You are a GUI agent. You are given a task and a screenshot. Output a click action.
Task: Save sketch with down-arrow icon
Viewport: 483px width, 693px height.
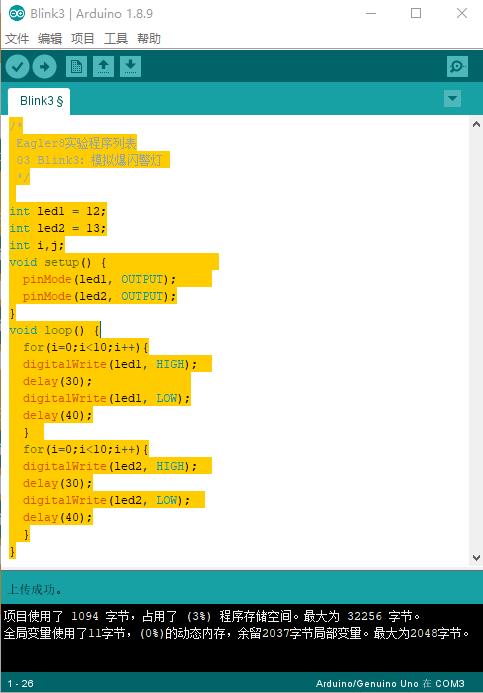click(x=130, y=67)
